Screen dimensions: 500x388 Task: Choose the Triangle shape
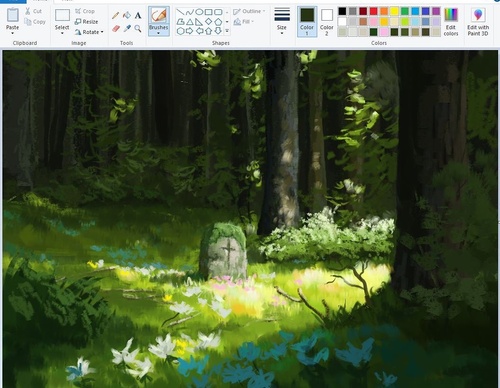tap(189, 22)
